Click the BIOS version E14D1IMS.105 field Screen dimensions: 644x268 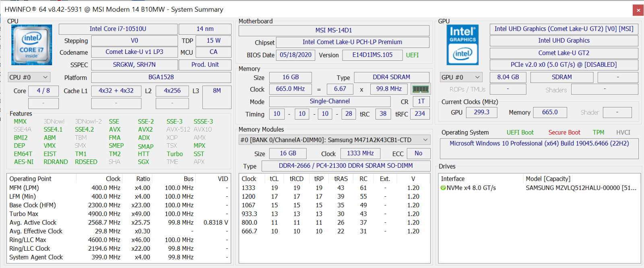tap(372, 55)
